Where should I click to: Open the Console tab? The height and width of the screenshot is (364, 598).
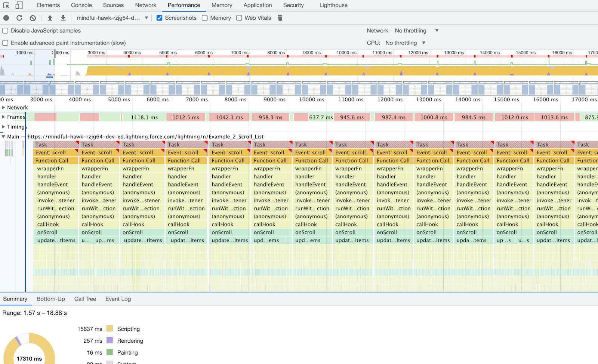(81, 5)
